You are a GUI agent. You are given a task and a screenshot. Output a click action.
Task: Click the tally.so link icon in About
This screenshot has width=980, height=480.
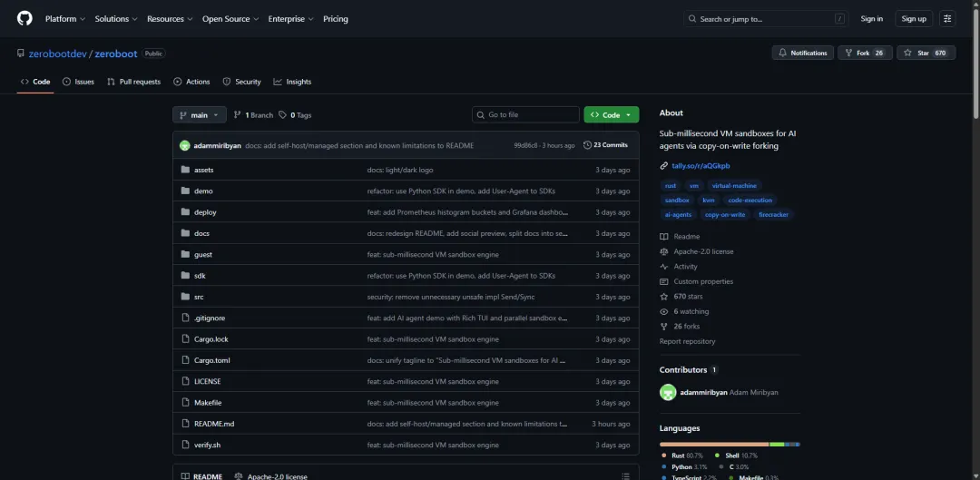663,166
